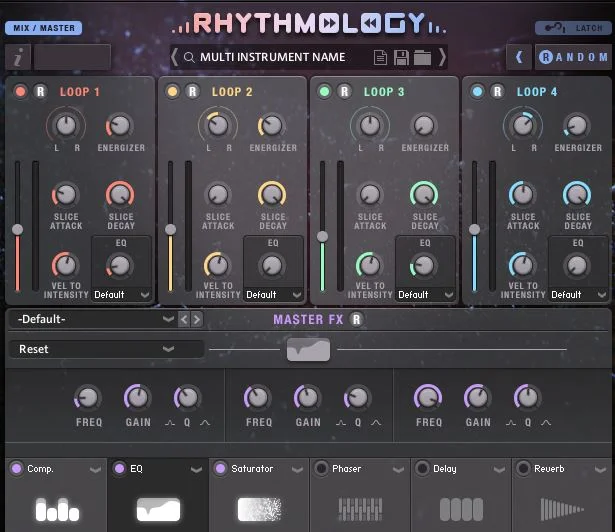Click Loop 3 Vel to Intensity knob
This screenshot has width=615, height=532.
click(369, 265)
